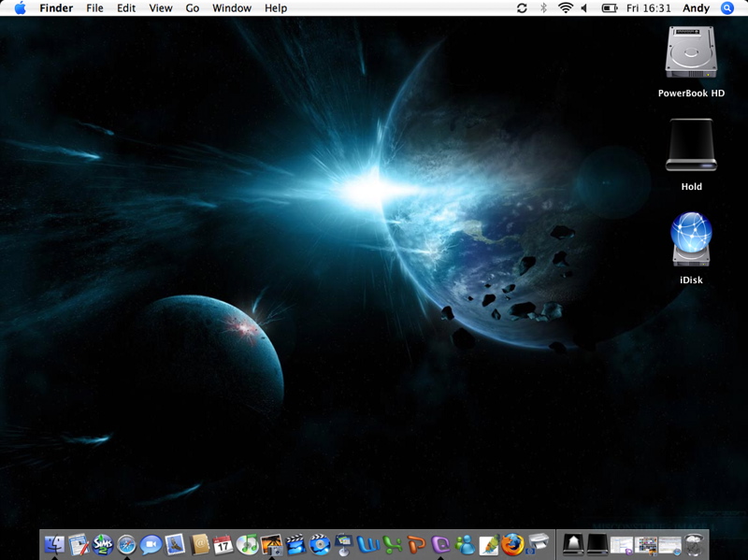This screenshot has width=748, height=560.
Task: Launch The Sims 2 from dock
Action: point(103,544)
